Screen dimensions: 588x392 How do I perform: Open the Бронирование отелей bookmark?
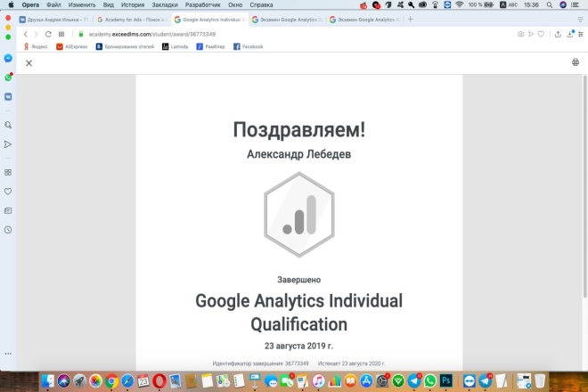(125, 46)
